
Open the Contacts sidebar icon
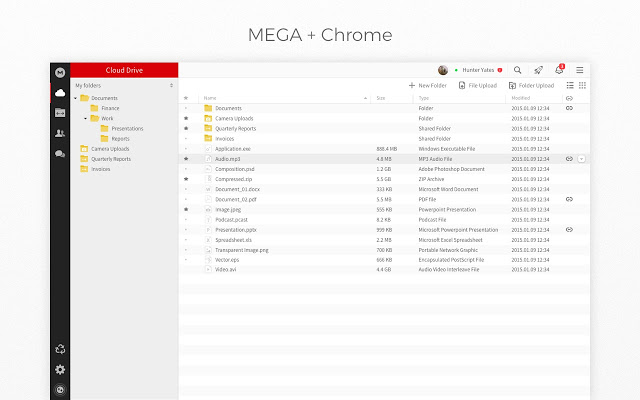(x=60, y=133)
